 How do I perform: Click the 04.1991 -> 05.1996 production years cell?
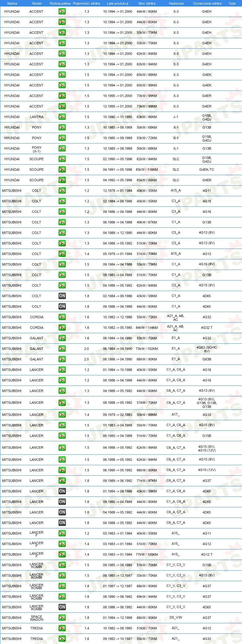[118, 170]
